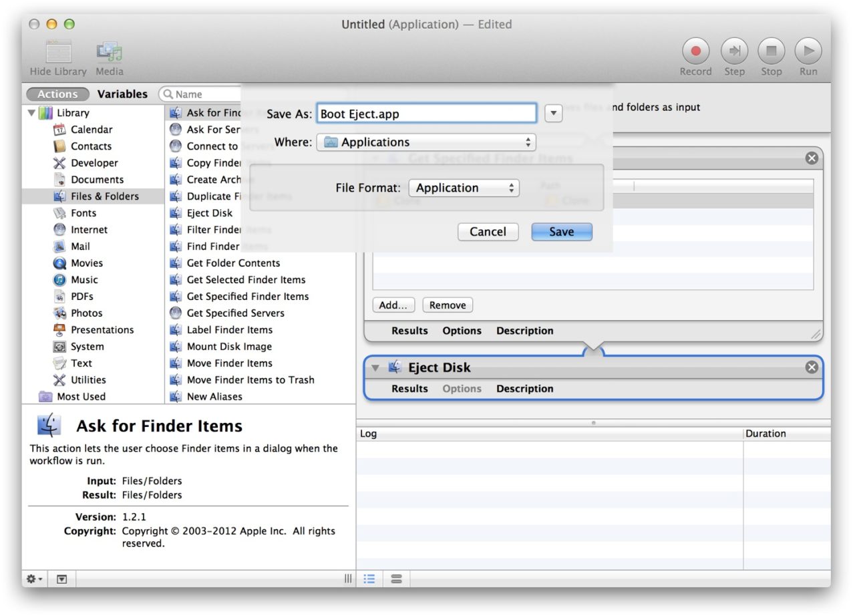Collapse the Library tree disclosure triangle
855x616 pixels.
tap(31, 113)
